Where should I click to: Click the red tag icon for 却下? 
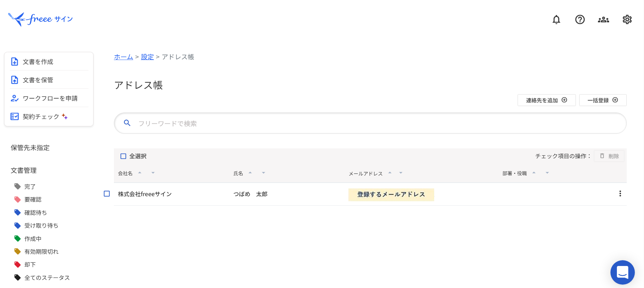click(18, 264)
